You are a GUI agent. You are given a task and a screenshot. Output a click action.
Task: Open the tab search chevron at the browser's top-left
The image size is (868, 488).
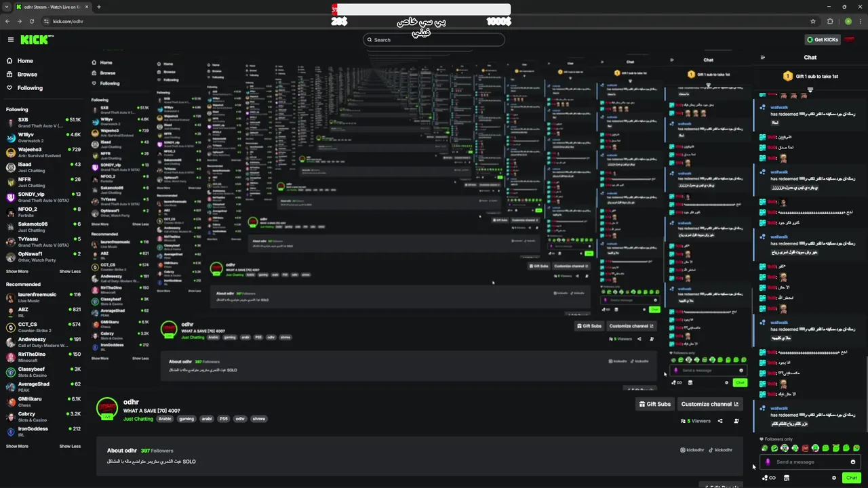click(x=7, y=7)
